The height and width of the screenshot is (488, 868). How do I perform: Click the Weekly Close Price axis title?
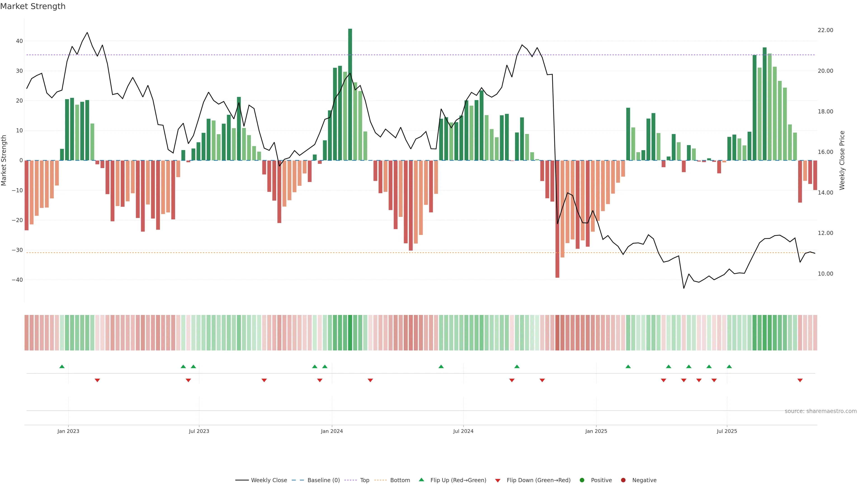[842, 160]
